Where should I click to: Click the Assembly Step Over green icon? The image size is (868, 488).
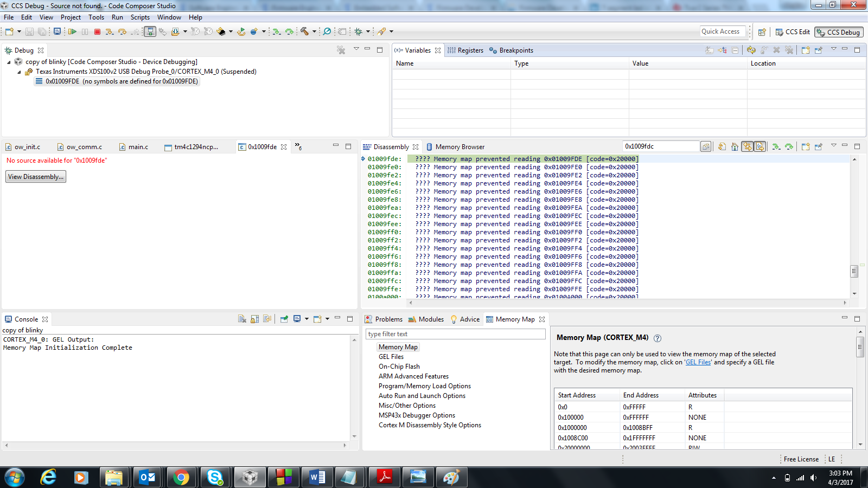click(289, 32)
